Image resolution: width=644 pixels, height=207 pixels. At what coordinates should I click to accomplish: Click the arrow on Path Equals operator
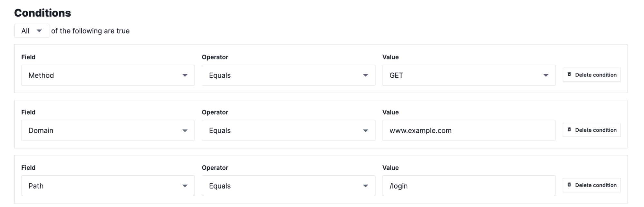365,186
